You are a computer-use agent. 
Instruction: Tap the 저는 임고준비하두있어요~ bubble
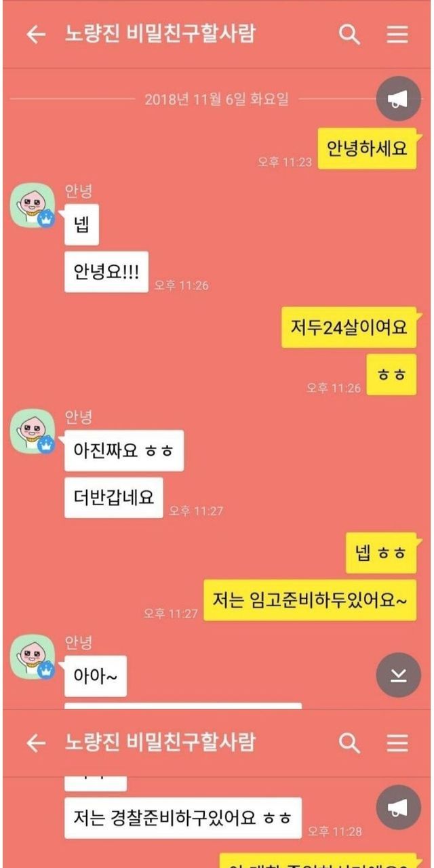310,600
